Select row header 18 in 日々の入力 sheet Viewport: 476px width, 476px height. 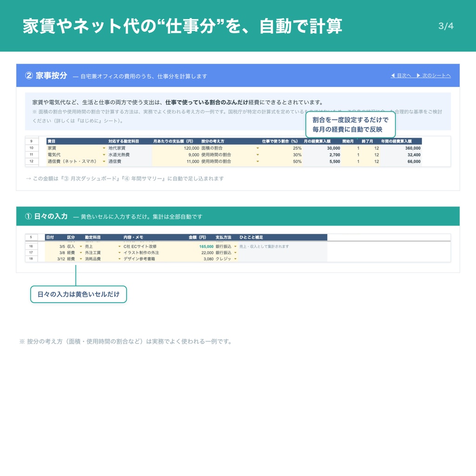pos(31,258)
